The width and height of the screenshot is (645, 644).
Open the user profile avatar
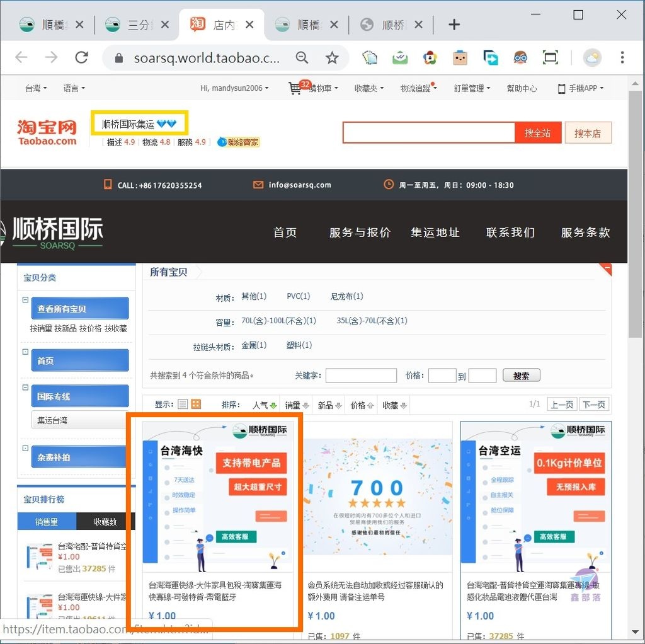[592, 57]
